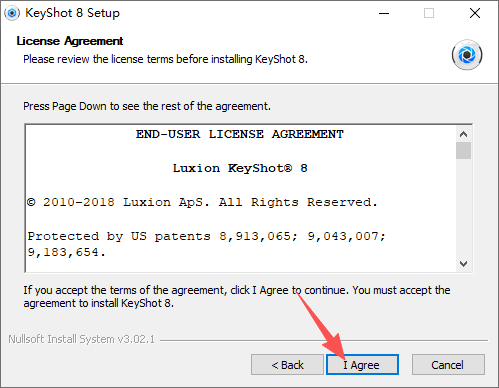Click the Nullsoft Install System v3.02.1 label
The width and height of the screenshot is (499, 388).
(82, 339)
